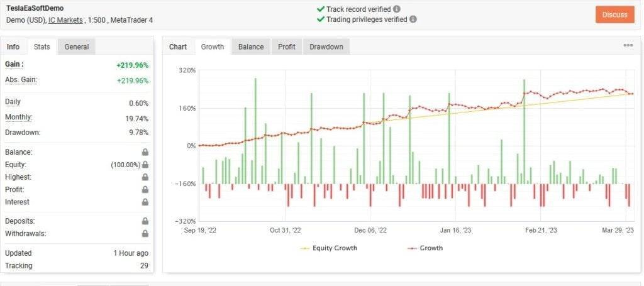The width and height of the screenshot is (644, 286).
Task: Open the Drawdown chart tab
Action: pyautogui.click(x=326, y=47)
